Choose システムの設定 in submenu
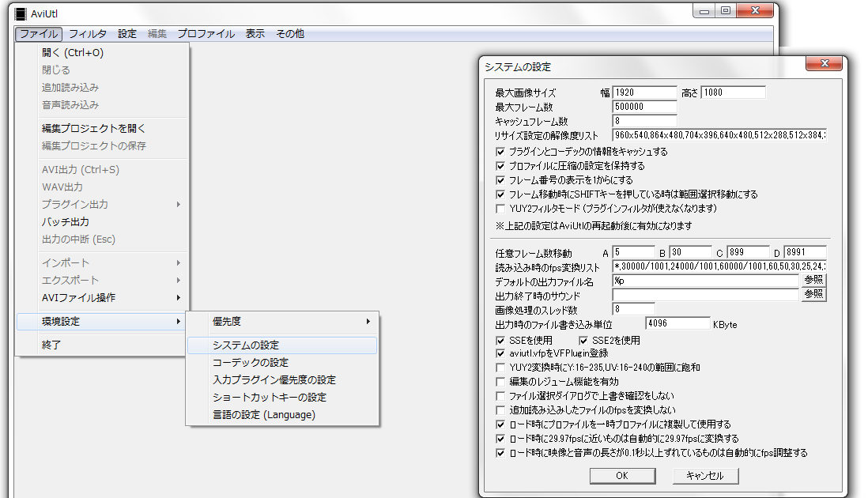 [282, 345]
